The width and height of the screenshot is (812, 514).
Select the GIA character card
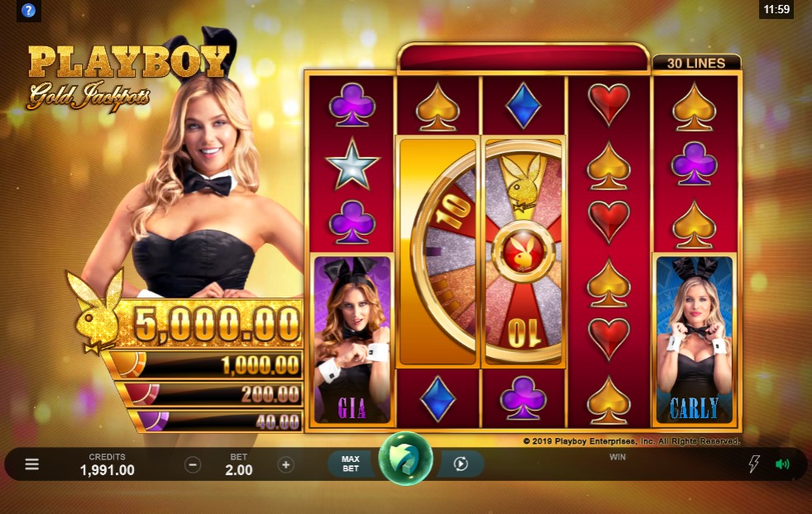pyautogui.click(x=351, y=340)
